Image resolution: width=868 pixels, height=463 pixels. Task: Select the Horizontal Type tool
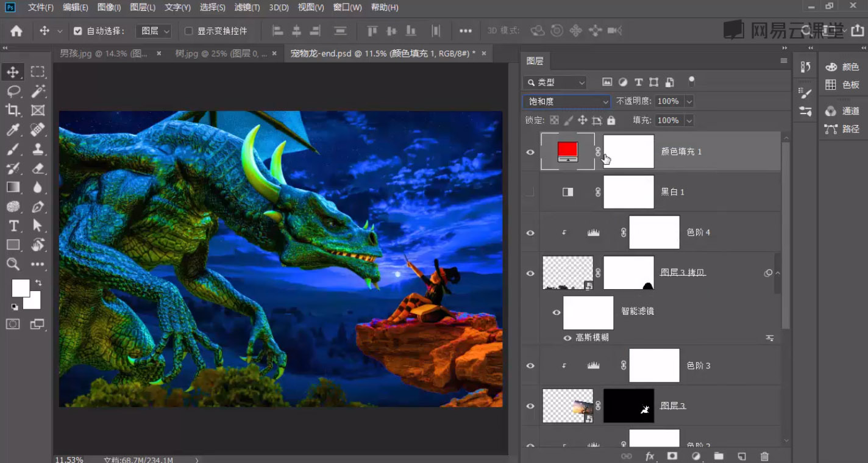13,226
